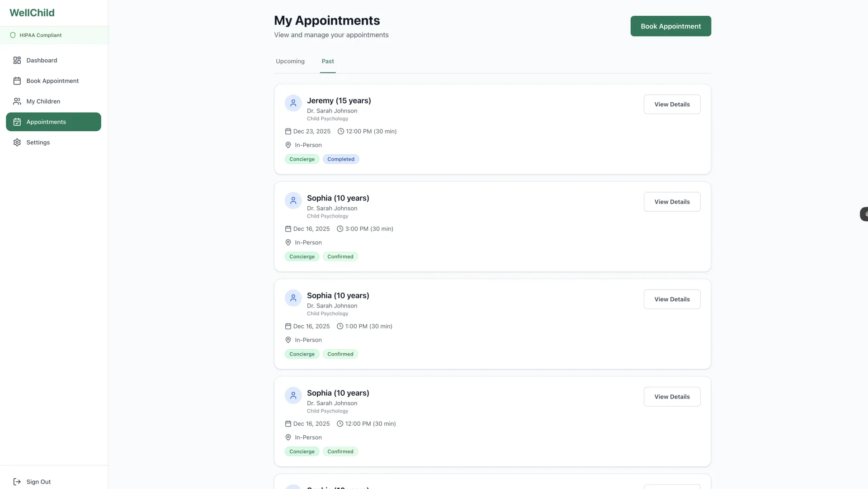This screenshot has width=868, height=489.
Task: Click Jeremy's avatar icon in first card
Action: coord(293,103)
